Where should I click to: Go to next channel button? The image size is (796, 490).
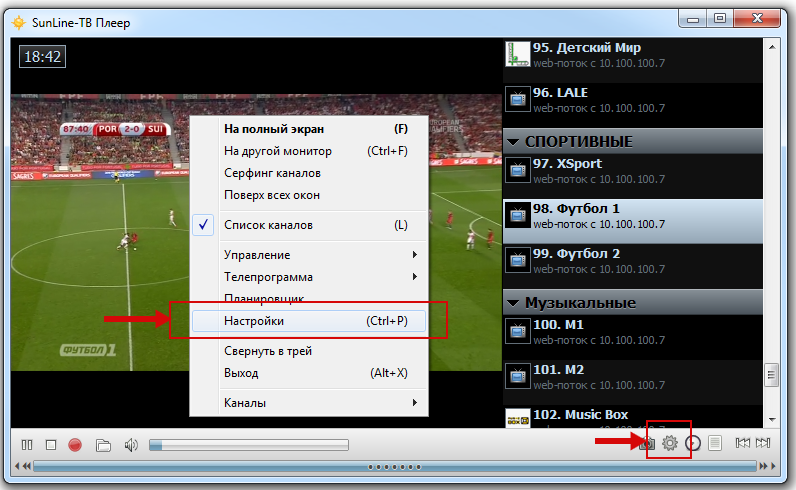[x=763, y=443]
